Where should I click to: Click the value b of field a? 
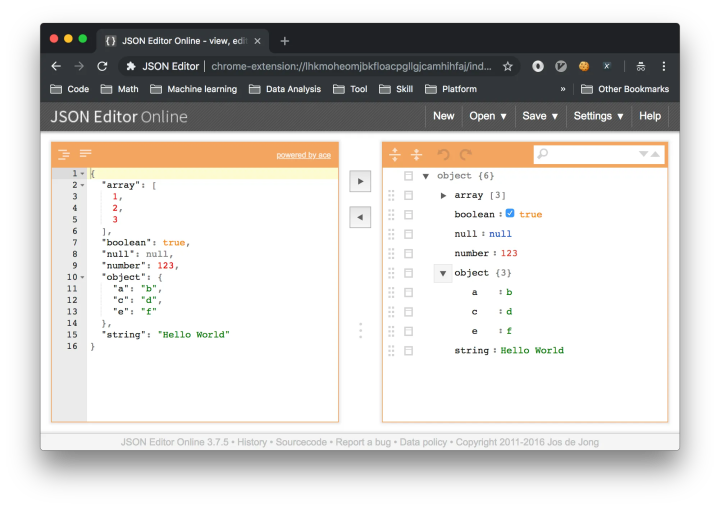coord(509,292)
